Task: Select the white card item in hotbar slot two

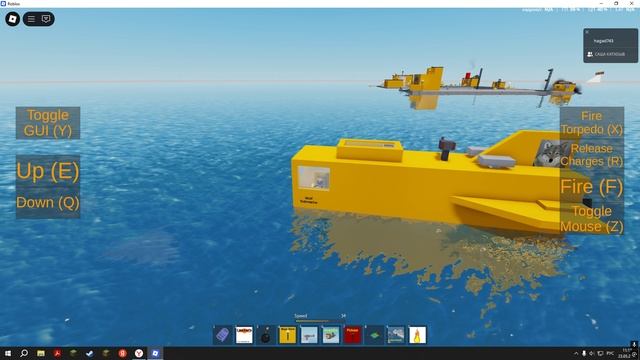Action: [244, 335]
